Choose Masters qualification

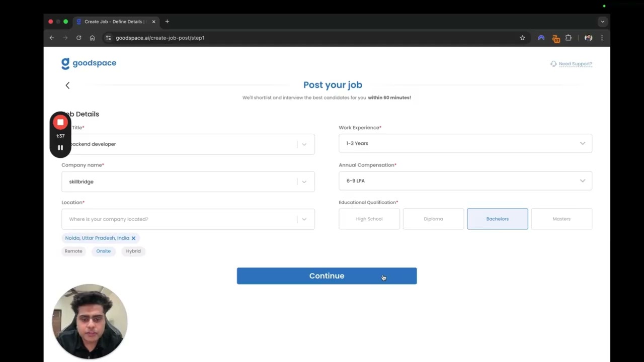click(x=561, y=219)
